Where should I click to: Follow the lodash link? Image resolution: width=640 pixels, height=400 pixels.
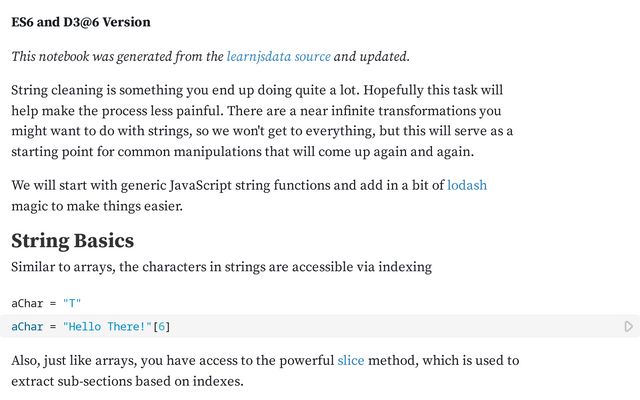pos(466,185)
